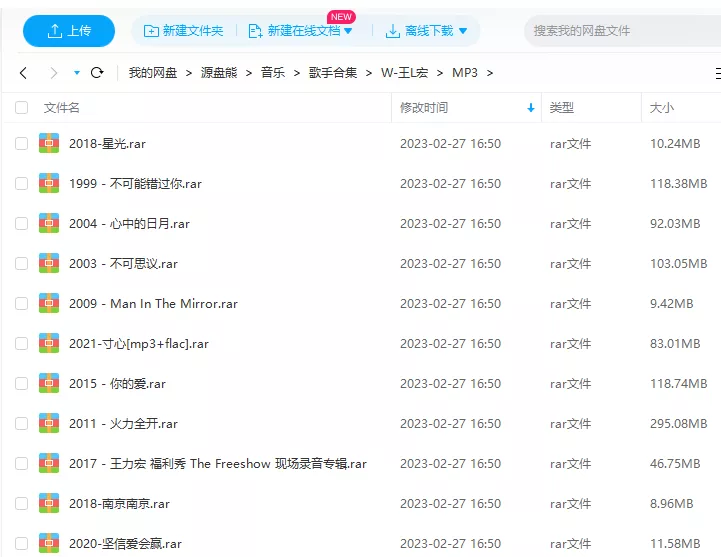Sort files by 大小 column header
This screenshot has width=721, height=557.
662,108
